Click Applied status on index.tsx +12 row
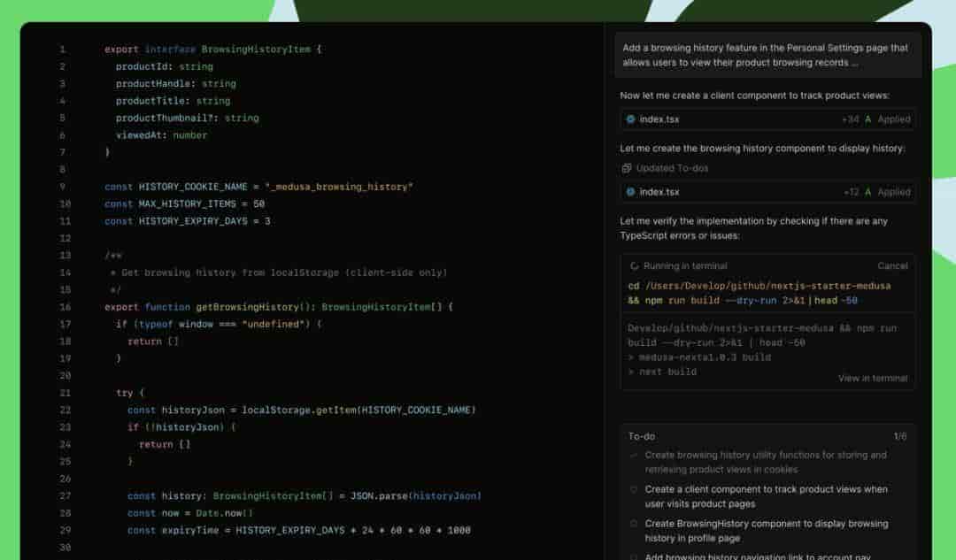Screen dimensions: 956x560 [894, 192]
